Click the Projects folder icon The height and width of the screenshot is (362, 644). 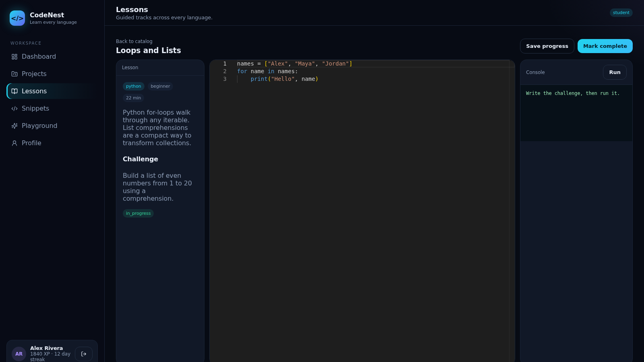tap(14, 74)
